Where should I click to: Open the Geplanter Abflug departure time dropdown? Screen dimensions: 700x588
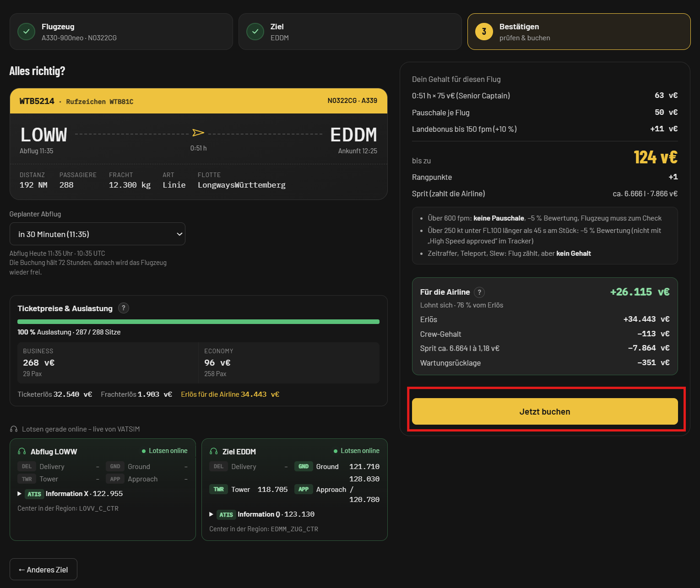[x=98, y=234]
